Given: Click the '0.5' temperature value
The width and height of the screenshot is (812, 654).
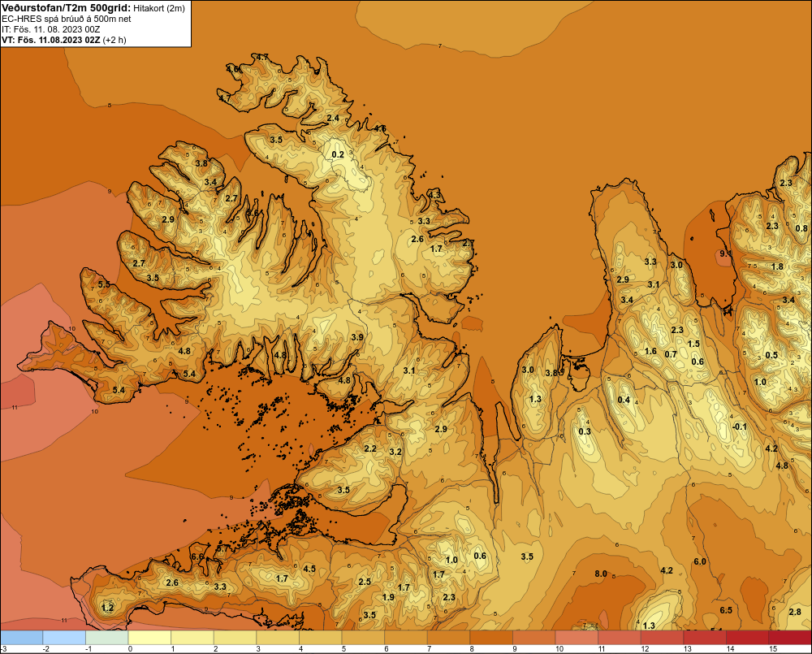Looking at the screenshot, I should [771, 355].
